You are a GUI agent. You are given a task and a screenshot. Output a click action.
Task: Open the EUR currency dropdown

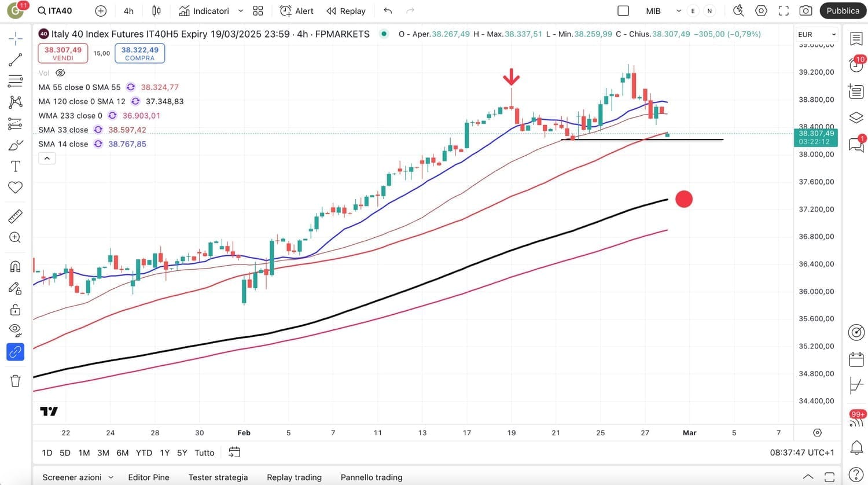click(816, 35)
